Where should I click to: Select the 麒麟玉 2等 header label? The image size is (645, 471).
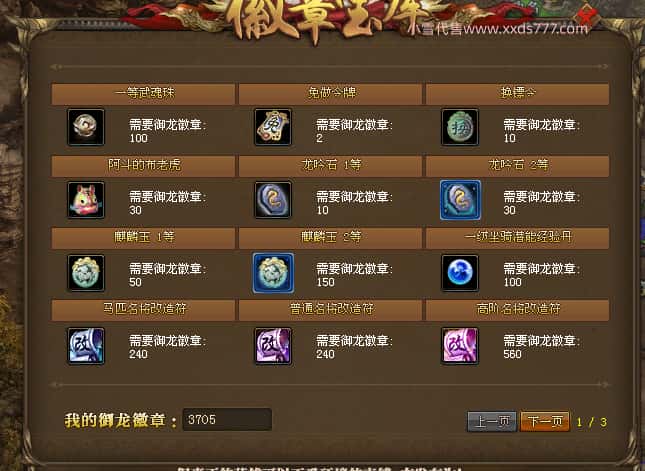(331, 237)
